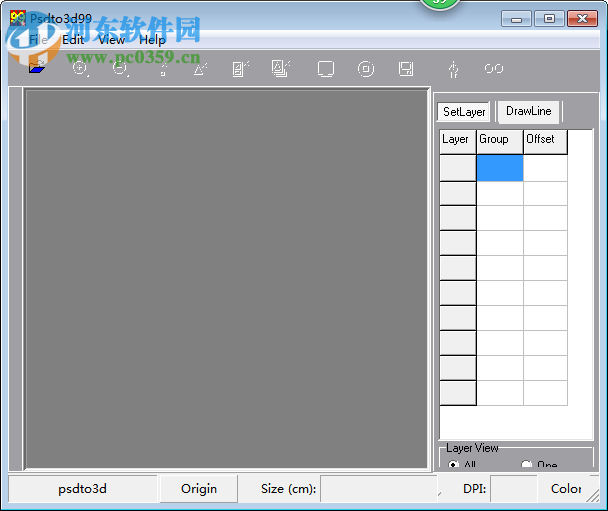Click the Color status bar label
This screenshot has width=608, height=511.
pos(566,489)
